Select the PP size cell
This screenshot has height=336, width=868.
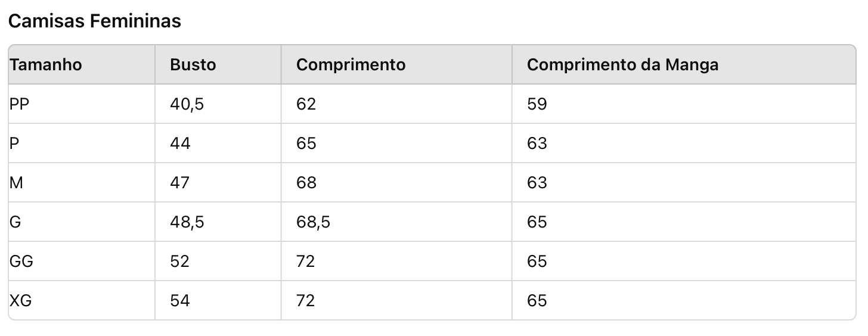(20, 104)
